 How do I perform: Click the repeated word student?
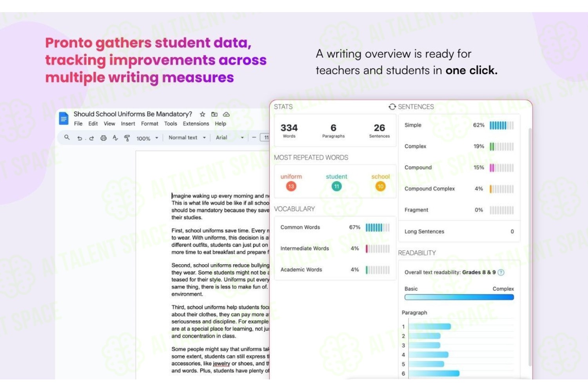(x=336, y=176)
